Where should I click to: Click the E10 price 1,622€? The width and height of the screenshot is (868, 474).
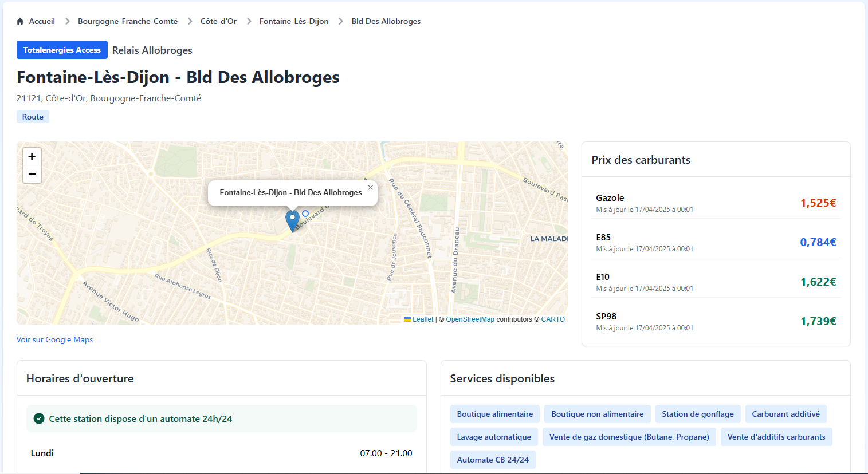(x=818, y=282)
